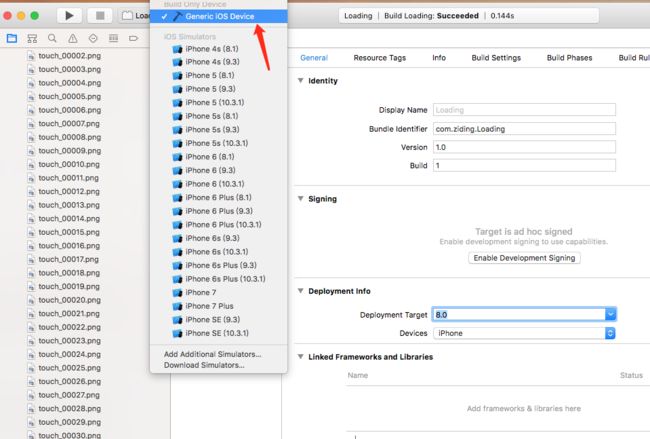Viewport: 650px width, 439px height.
Task: Open the Test navigator diamond icon
Action: 93,39
